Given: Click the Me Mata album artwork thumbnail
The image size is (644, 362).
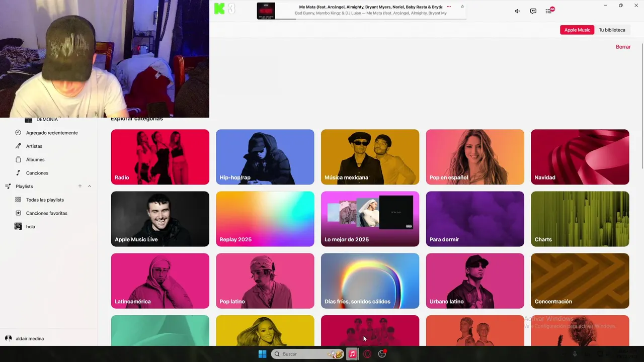Looking at the screenshot, I should point(266,11).
